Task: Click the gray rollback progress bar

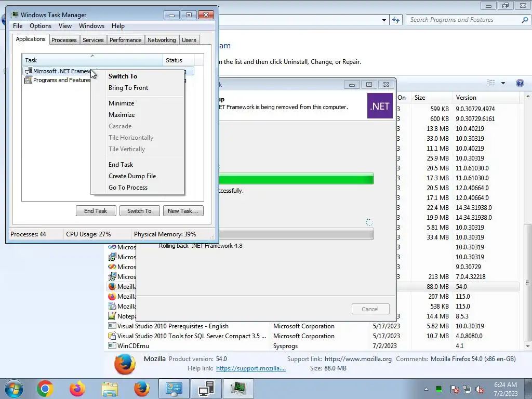Action: pos(296,234)
